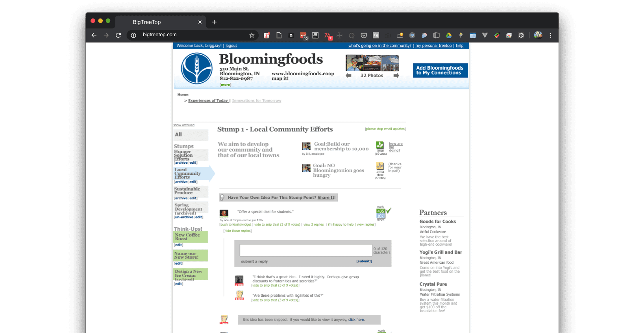Click the address bar showing bigtreetop.com
The height and width of the screenshot is (333, 644).
click(x=193, y=35)
